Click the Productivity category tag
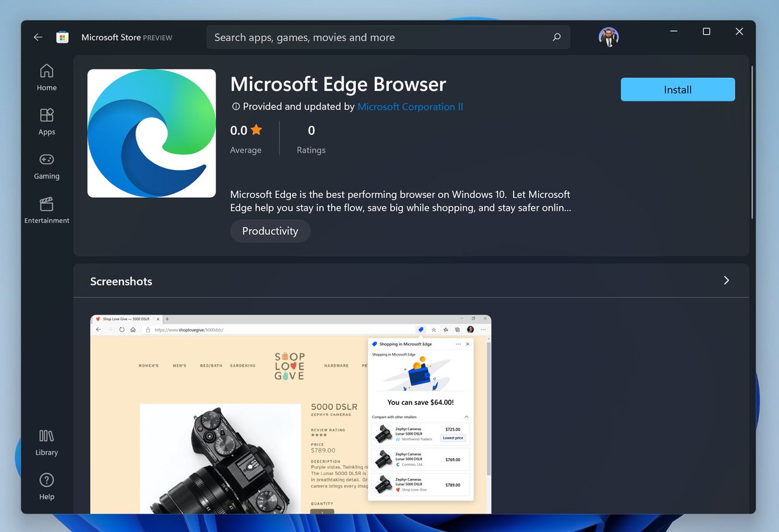The height and width of the screenshot is (532, 779). click(x=270, y=231)
